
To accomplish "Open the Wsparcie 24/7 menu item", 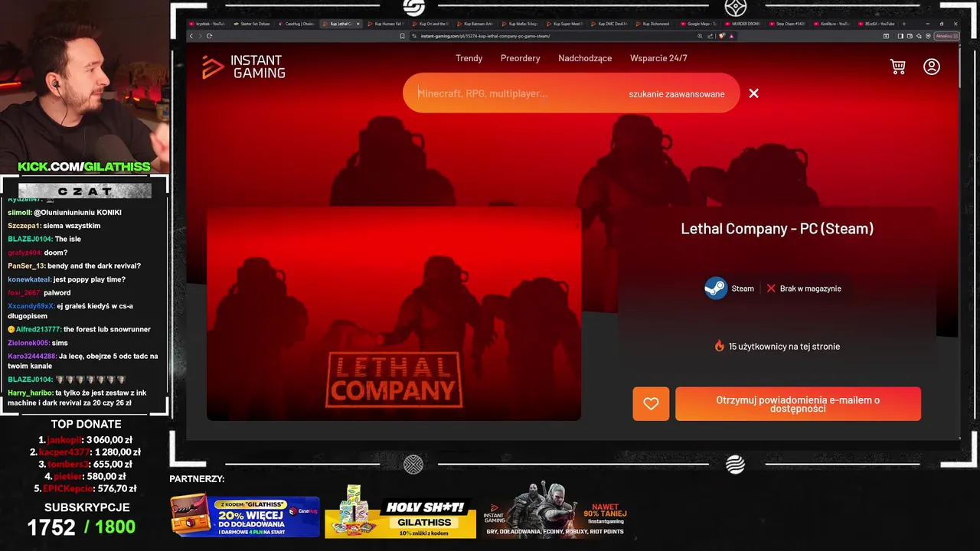I will point(658,58).
